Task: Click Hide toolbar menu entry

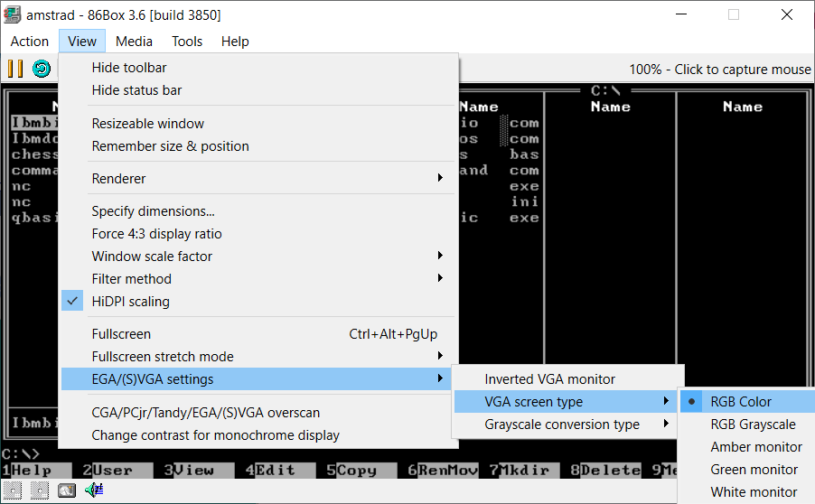Action: (258, 68)
